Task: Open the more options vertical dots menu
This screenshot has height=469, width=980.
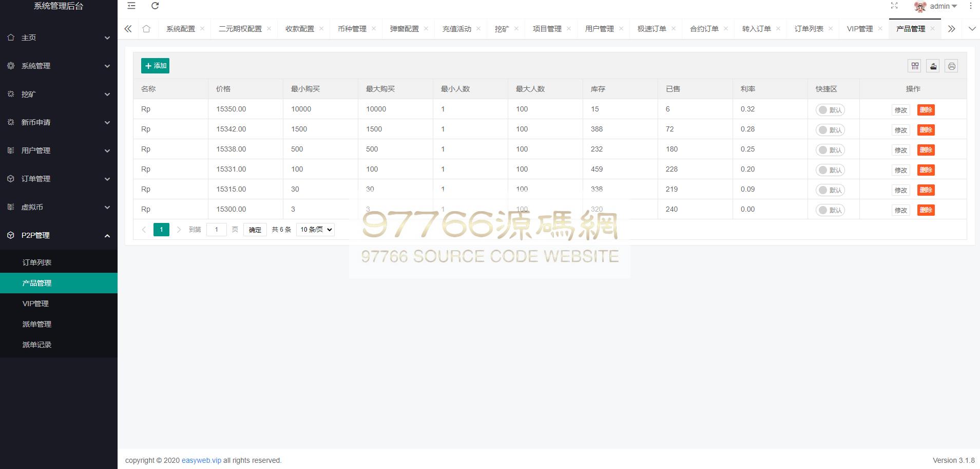Action: tap(970, 6)
